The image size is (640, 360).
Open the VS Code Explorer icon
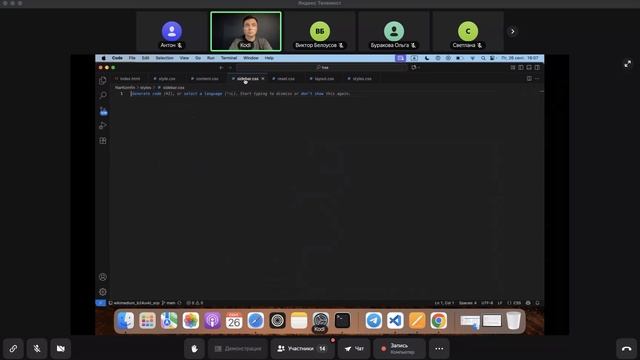[103, 80]
